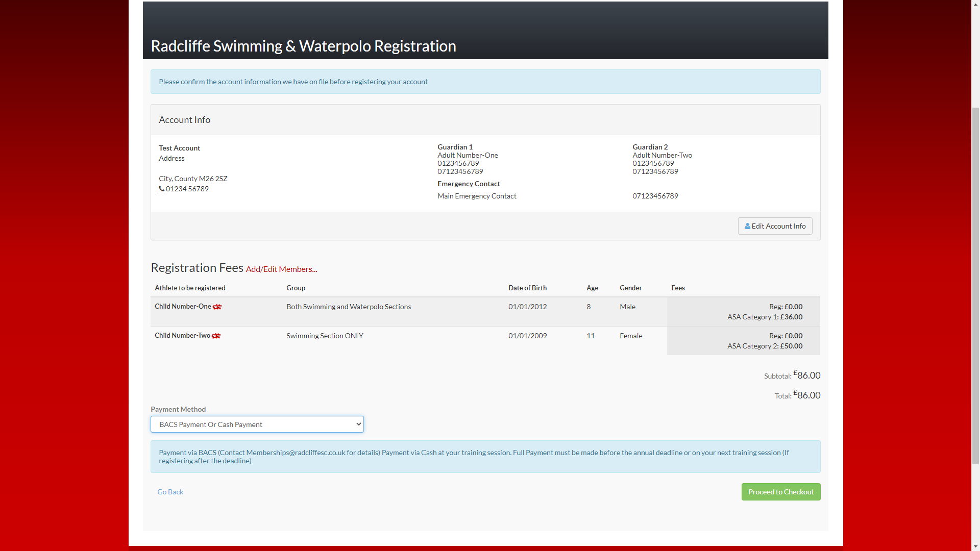Select the Child Number-One fee row
The image size is (980, 551).
pyautogui.click(x=485, y=311)
